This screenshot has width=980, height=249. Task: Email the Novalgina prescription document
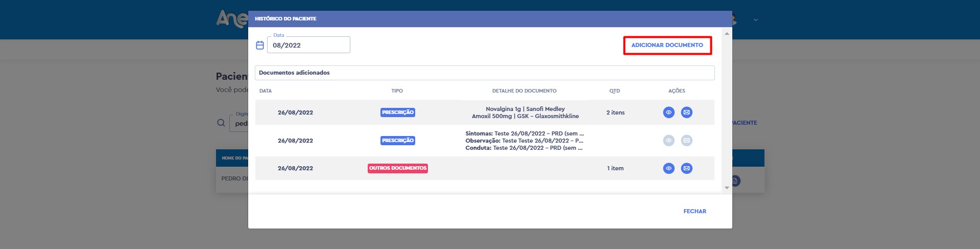click(686, 112)
